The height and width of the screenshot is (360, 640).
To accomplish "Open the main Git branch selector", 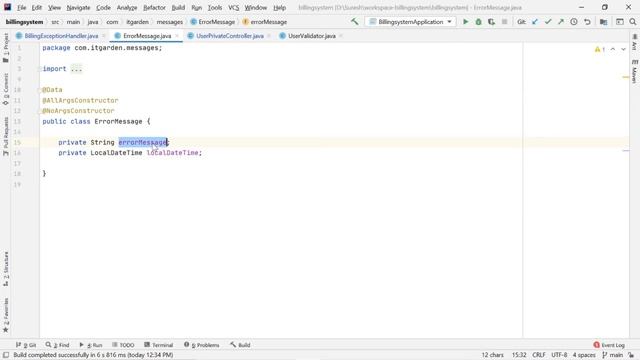I will (613, 355).
